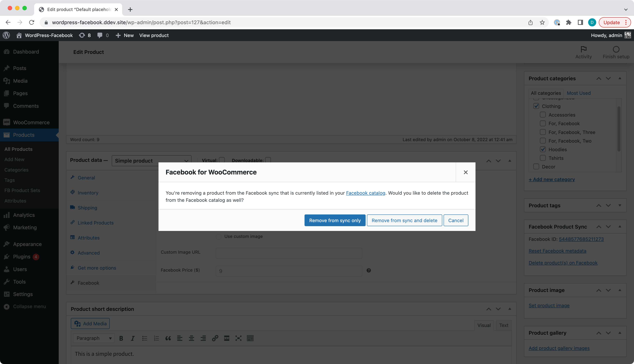Toggle the Hoodies product category checkbox
The image size is (634, 364).
point(543,149)
